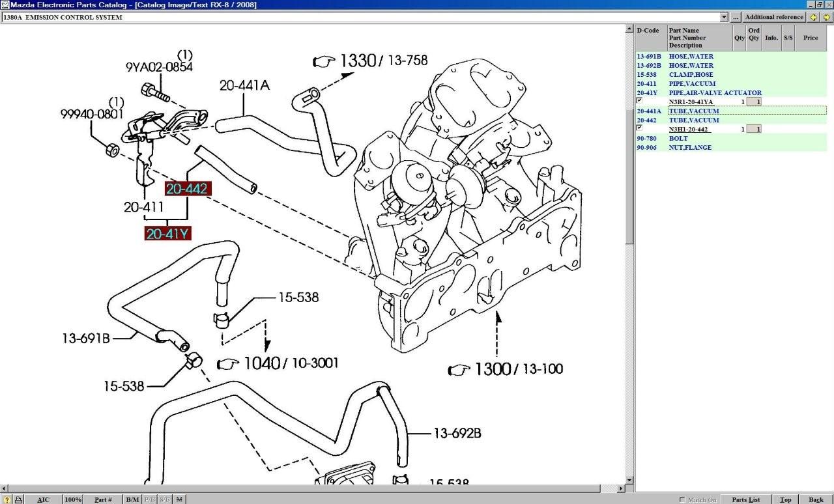Open the 100% zoom level selector
834x504 pixels.
[x=73, y=499]
